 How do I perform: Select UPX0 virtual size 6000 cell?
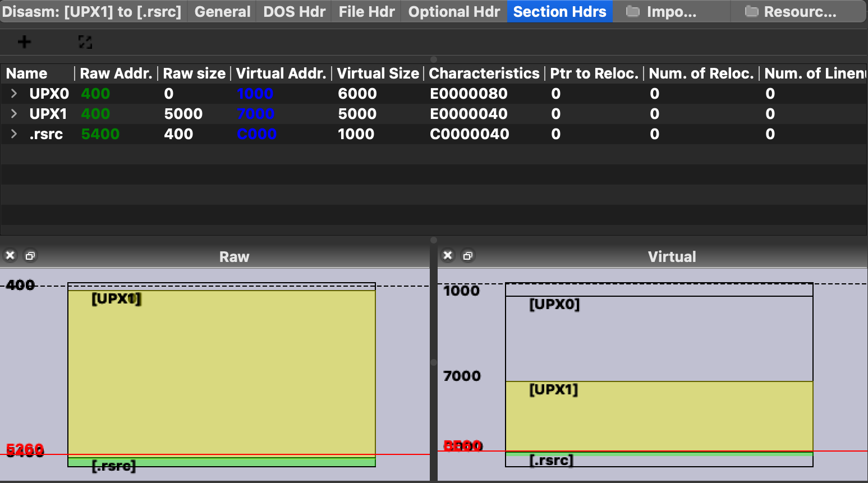357,94
